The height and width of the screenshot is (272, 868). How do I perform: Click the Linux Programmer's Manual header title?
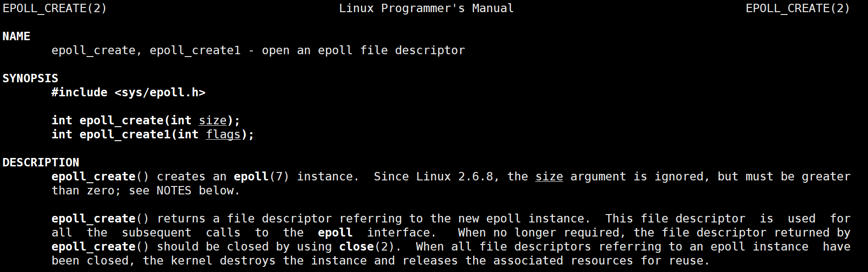(426, 8)
